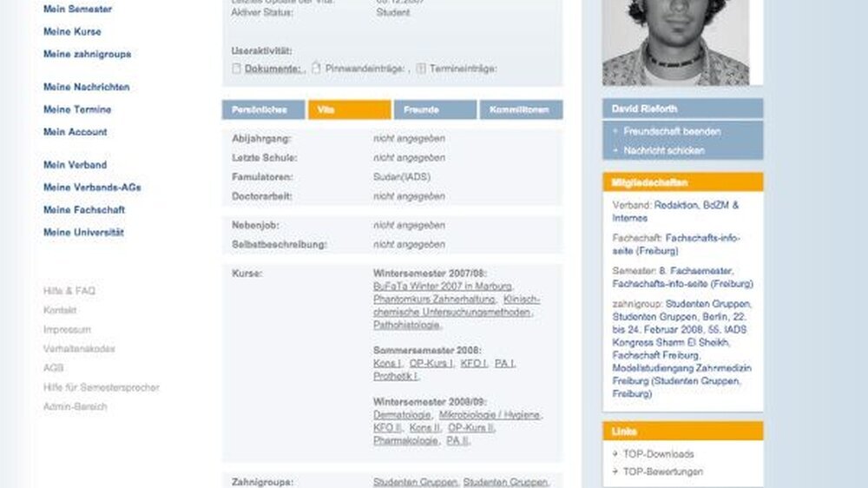Screen dimensions: 868x488
Task: Open the Pharmakologie course
Action: (x=405, y=441)
